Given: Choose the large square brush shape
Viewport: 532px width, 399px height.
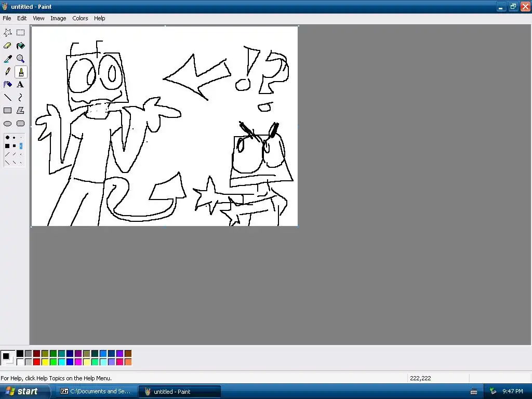Looking at the screenshot, I should pos(7,146).
